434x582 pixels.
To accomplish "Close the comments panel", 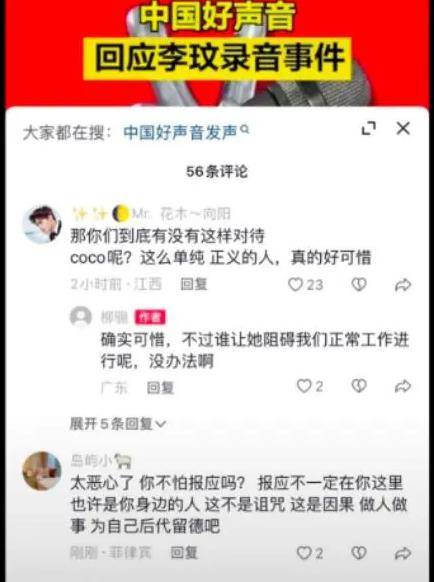I will tap(403, 128).
